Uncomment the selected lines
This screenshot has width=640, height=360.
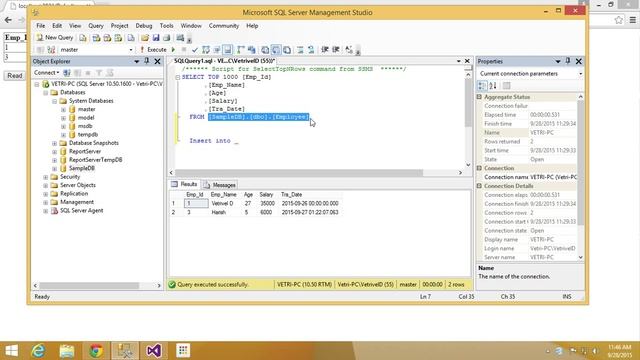point(311,50)
